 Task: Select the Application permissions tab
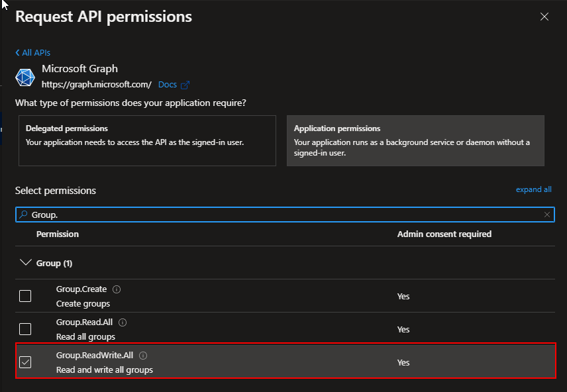point(415,140)
